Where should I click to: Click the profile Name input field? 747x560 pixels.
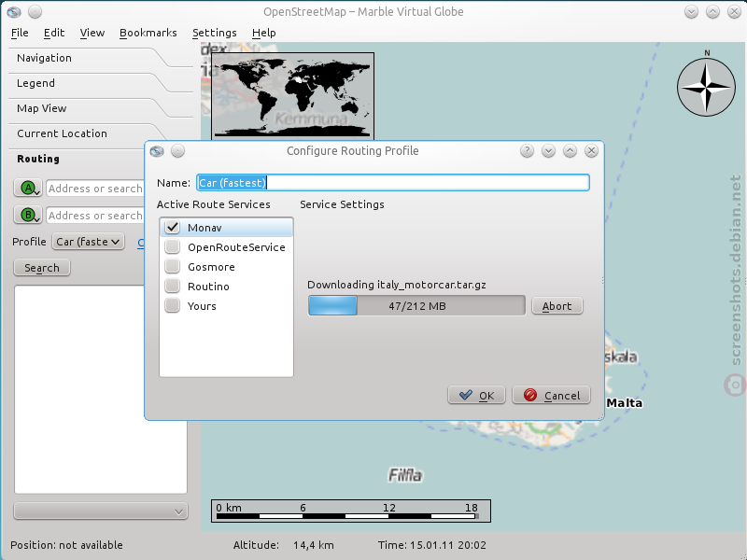pyautogui.click(x=393, y=183)
